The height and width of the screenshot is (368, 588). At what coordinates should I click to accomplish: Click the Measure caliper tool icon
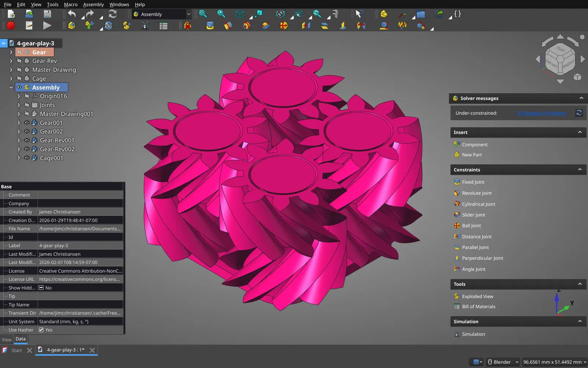pos(335,14)
